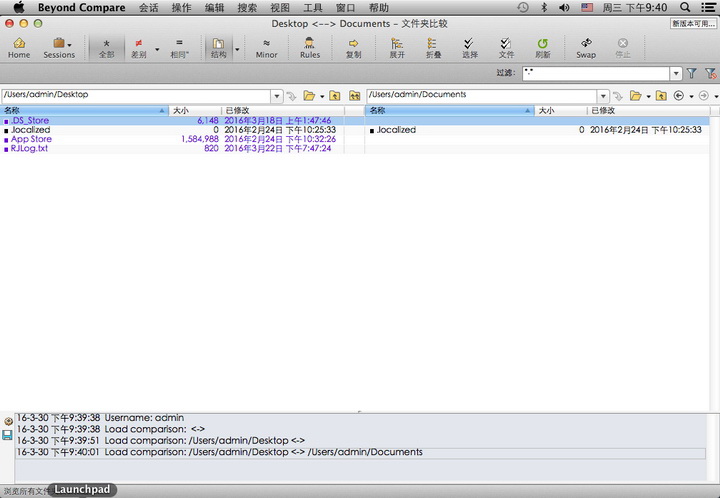Swap the left and right sides
The image size is (720, 498).
coord(585,47)
